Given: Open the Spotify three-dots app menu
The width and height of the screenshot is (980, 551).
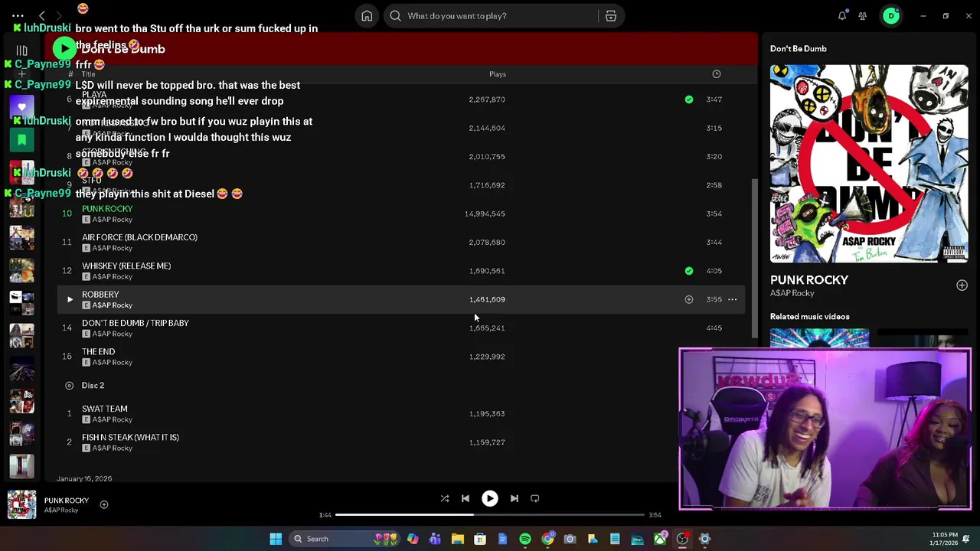Looking at the screenshot, I should click(18, 15).
